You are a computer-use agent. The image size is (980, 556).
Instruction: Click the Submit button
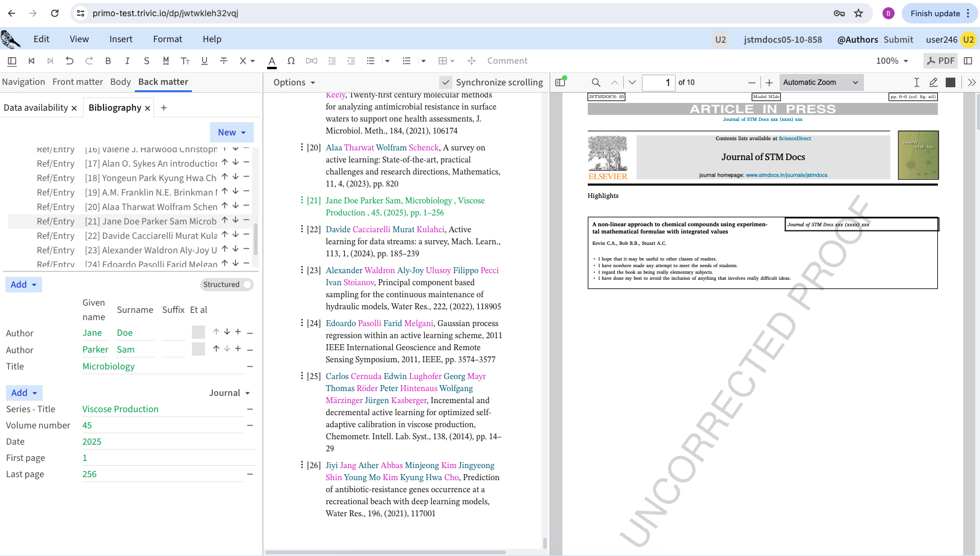pos(898,40)
